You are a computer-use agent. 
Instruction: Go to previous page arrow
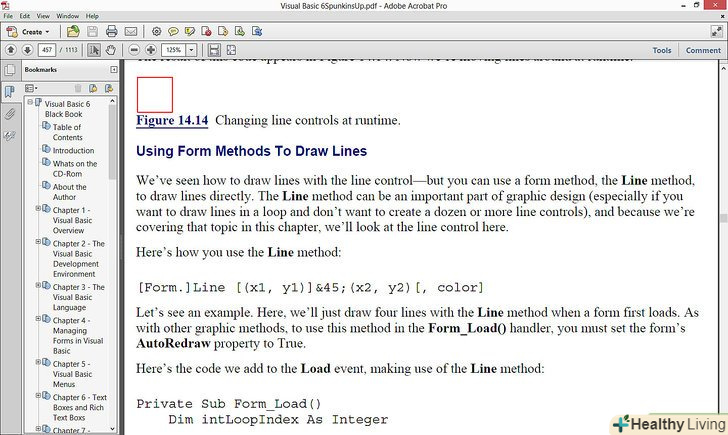click(x=11, y=50)
